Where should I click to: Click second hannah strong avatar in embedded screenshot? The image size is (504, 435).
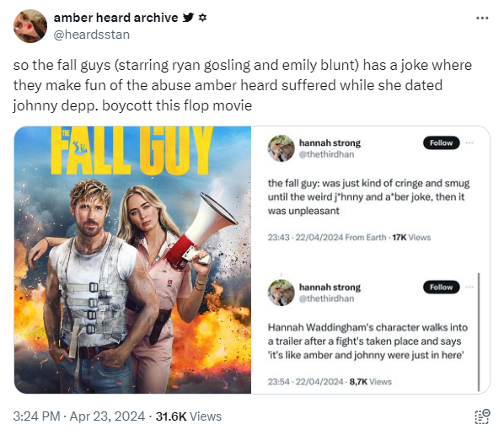pyautogui.click(x=281, y=293)
